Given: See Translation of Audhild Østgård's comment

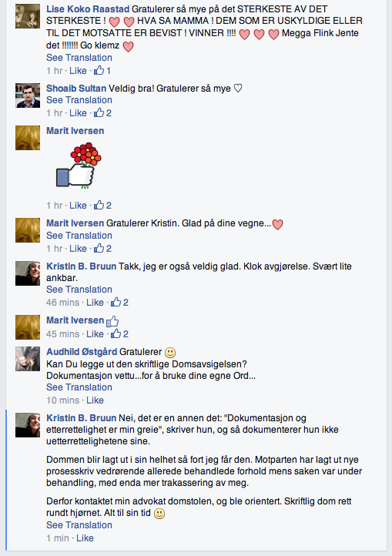Looking at the screenshot, I should click(79, 387).
